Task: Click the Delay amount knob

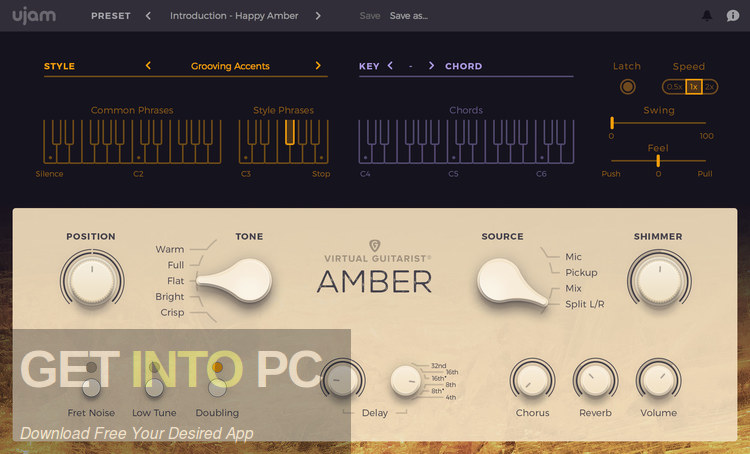Action: [x=342, y=380]
